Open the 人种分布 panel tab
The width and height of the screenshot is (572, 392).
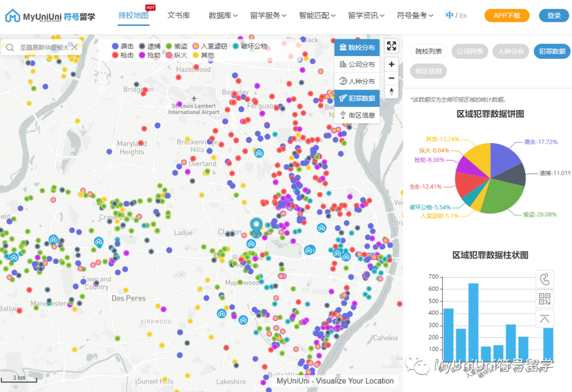pyautogui.click(x=511, y=51)
